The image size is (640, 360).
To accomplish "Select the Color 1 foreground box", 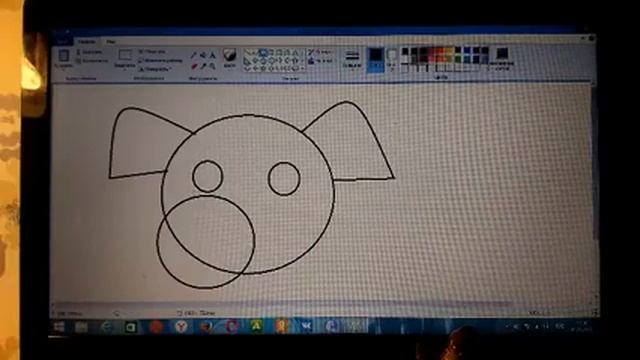I will point(376,60).
